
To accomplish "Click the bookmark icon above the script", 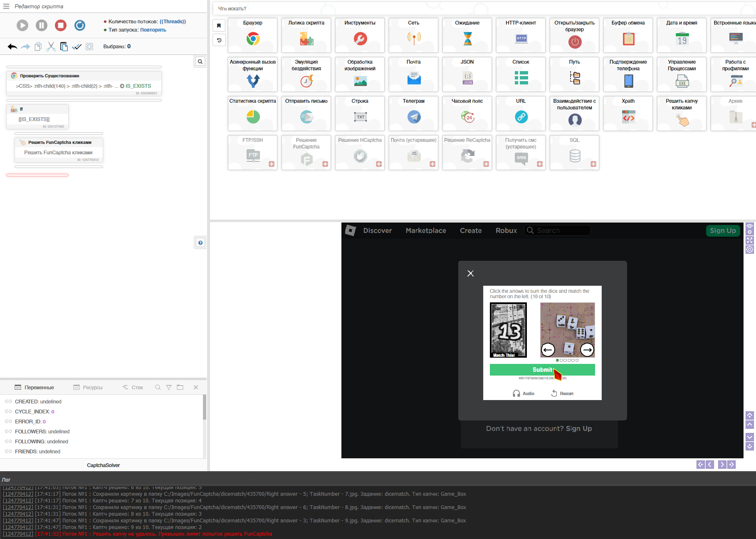I will (219, 25).
